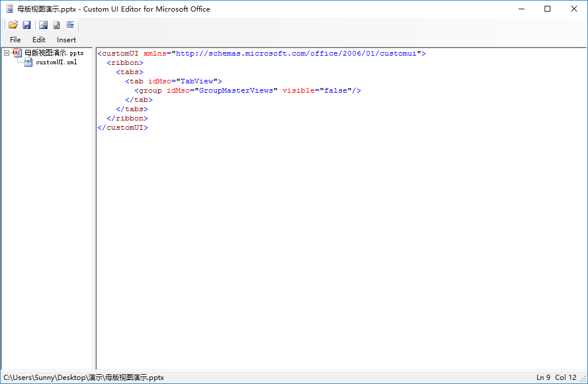Click the Generate Callbacks toolbar icon
The width and height of the screenshot is (588, 384).
point(70,25)
